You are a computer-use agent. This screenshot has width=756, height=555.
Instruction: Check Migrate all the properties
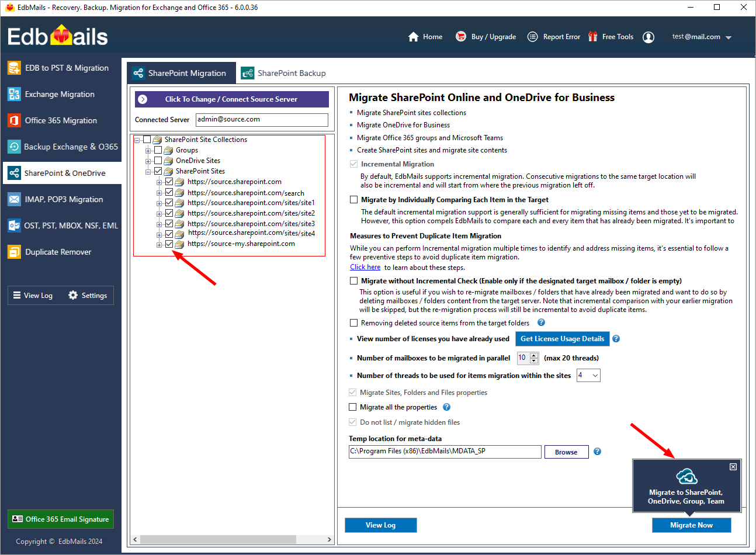coord(353,407)
